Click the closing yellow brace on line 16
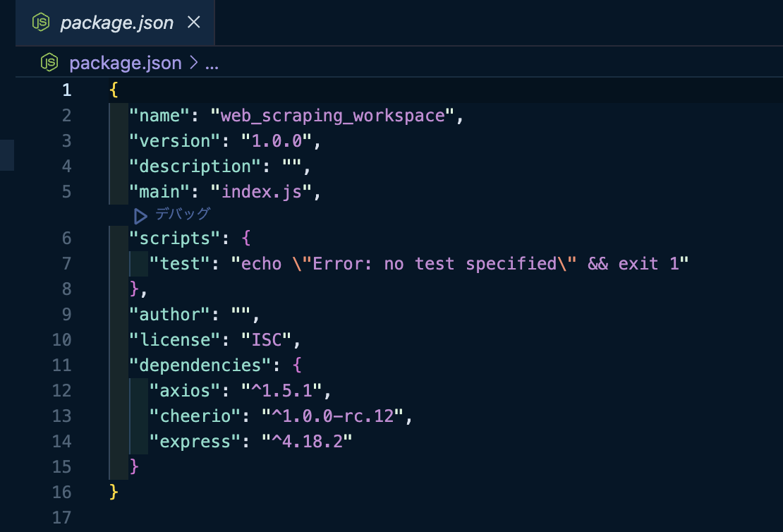Screen dimensions: 783x532 (x=114, y=492)
